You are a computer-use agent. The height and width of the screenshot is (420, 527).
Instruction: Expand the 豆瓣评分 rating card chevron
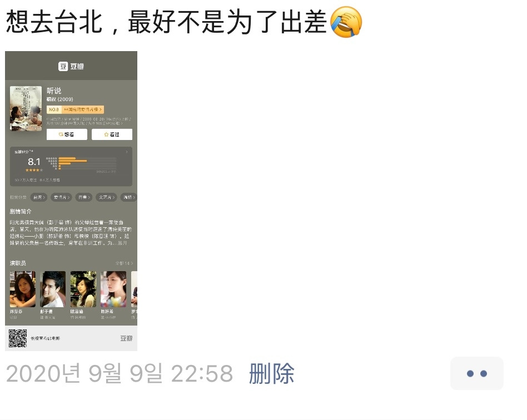click(127, 152)
